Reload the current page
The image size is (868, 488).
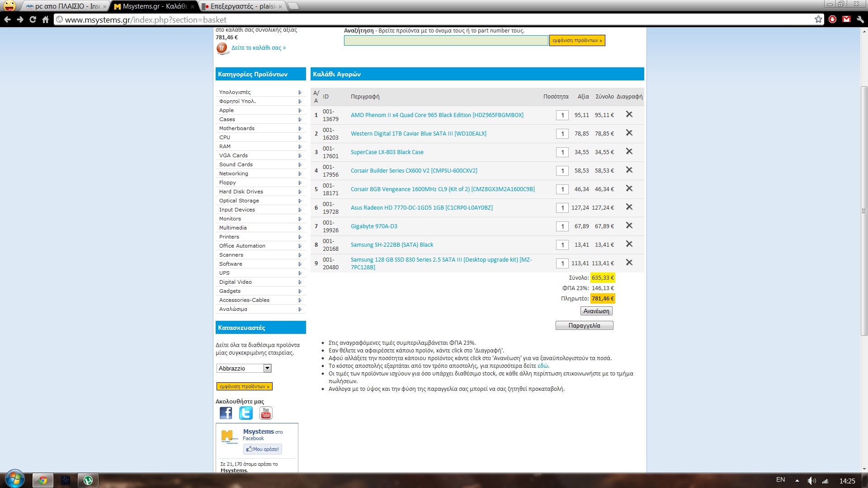tap(33, 19)
